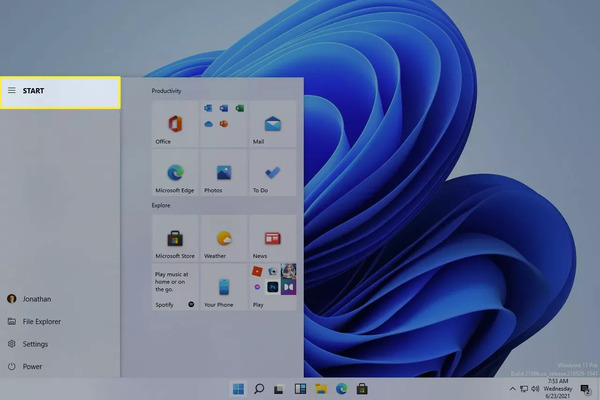Open Settings from Start sidebar
The image size is (600, 400).
pyautogui.click(x=60, y=344)
